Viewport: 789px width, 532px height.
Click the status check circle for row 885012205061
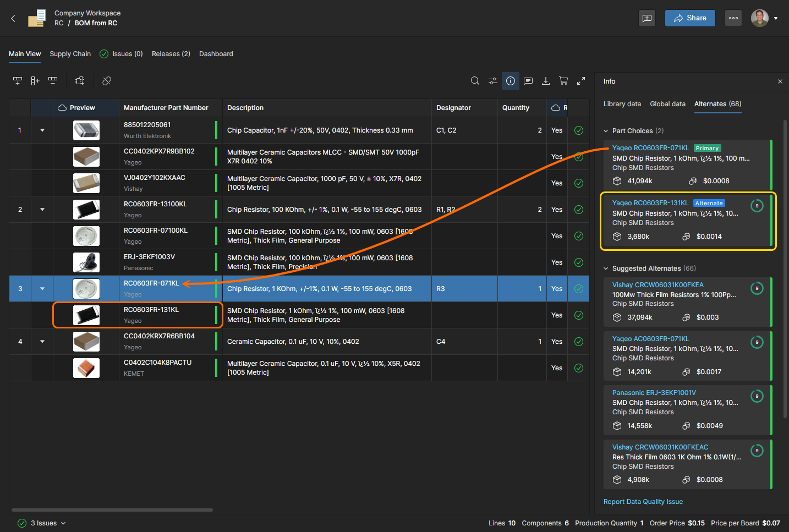tap(579, 130)
